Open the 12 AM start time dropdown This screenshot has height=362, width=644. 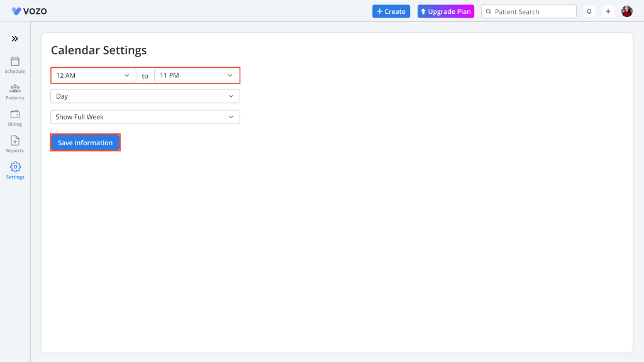tap(93, 75)
